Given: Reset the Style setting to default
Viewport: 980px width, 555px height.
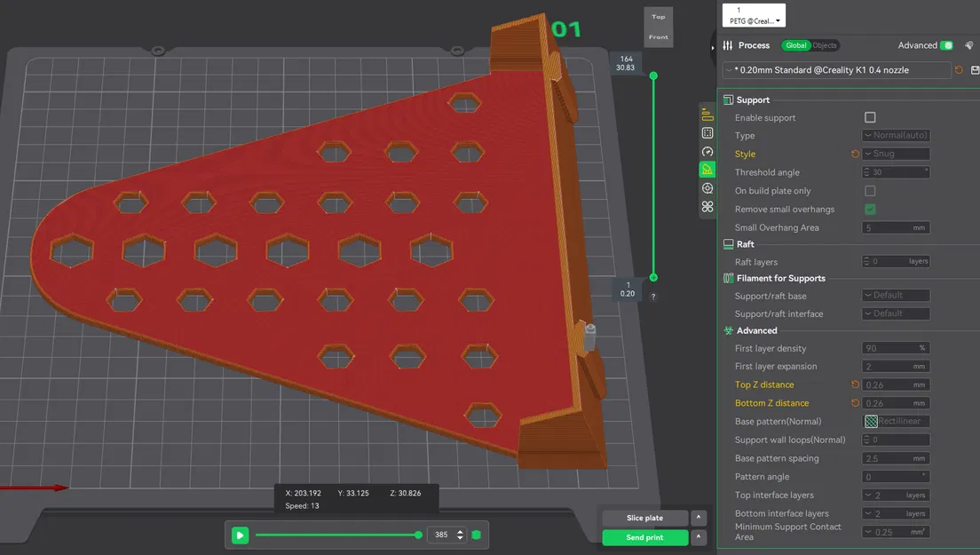Looking at the screenshot, I should tap(855, 154).
